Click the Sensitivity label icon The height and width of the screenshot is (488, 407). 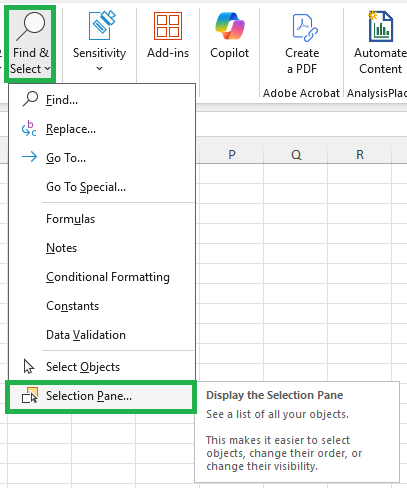(x=102, y=25)
